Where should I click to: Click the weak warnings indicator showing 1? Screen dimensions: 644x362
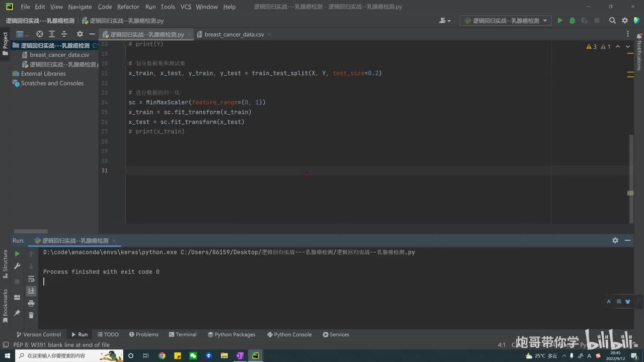pyautogui.click(x=606, y=46)
